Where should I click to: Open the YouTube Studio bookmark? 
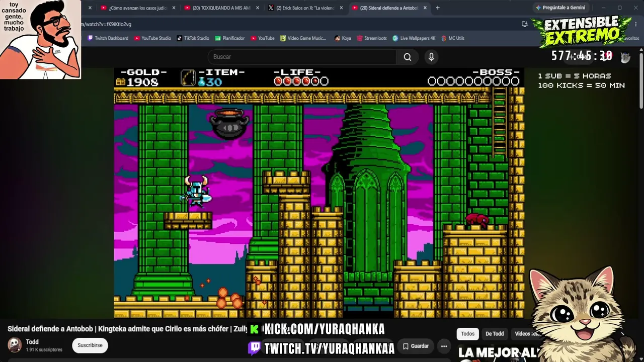click(152, 38)
